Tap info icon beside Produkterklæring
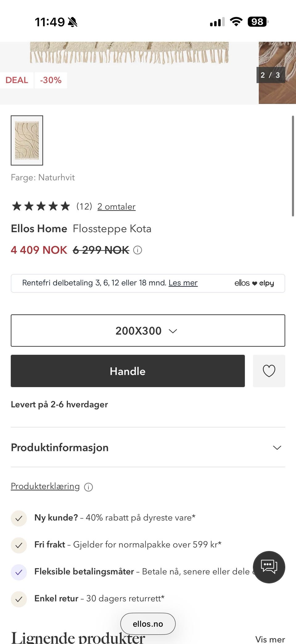This screenshot has width=296, height=644. coord(88,487)
